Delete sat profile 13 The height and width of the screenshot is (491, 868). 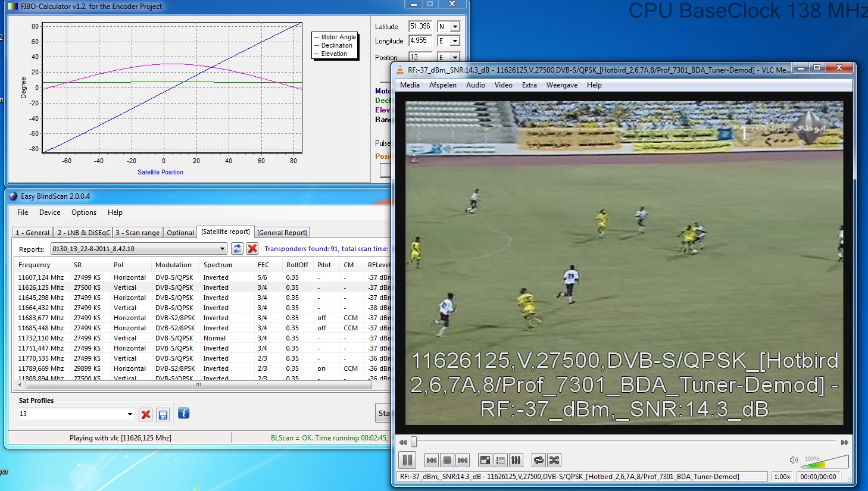pos(146,414)
